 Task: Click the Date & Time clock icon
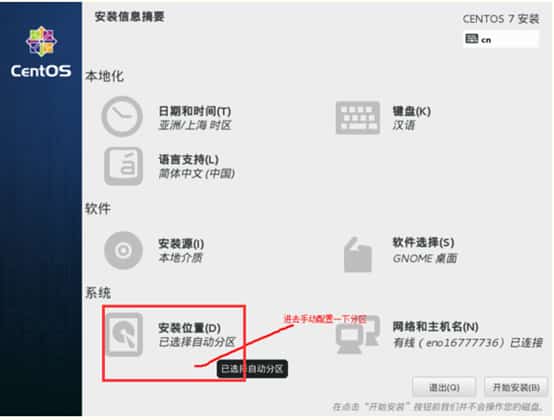[x=122, y=117]
